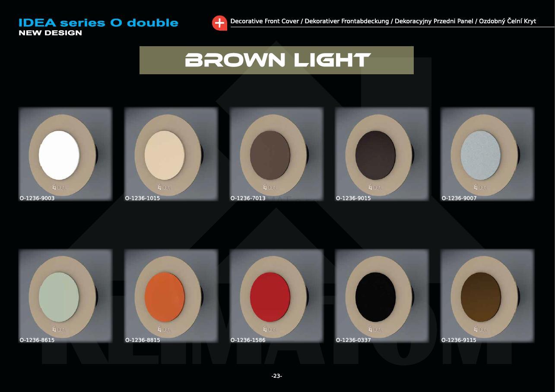Click the "Decorative Front Cover" header line
555x392 pixels.
pyautogui.click(x=383, y=21)
